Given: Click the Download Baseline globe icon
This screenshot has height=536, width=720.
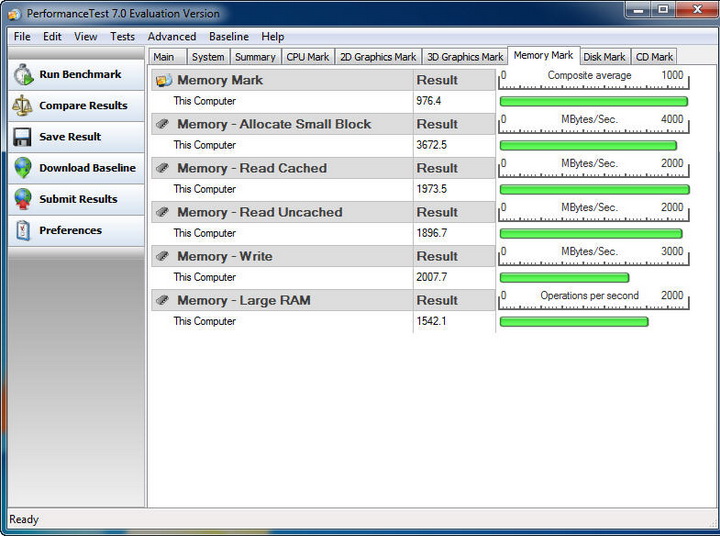Looking at the screenshot, I should [x=23, y=168].
